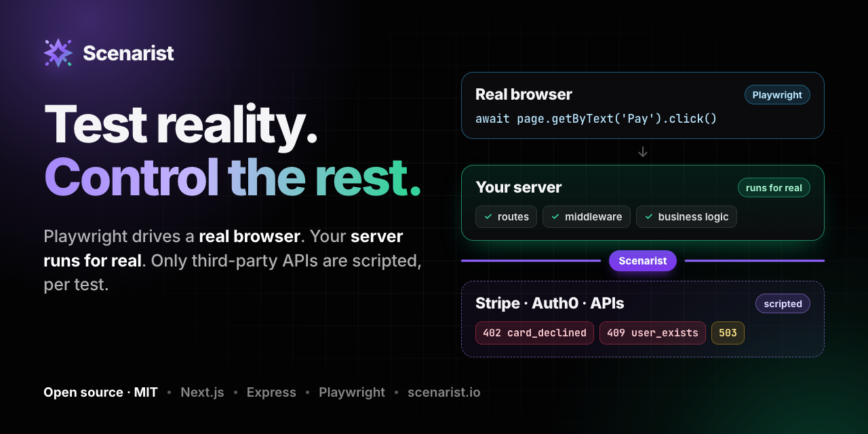Click the "Stripe · Auth0 · APIs" card title

tap(550, 303)
